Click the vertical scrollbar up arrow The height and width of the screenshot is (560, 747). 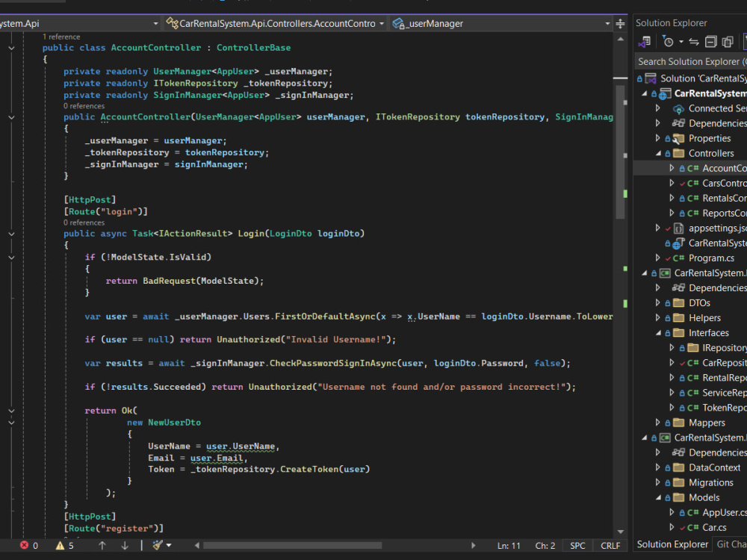pyautogui.click(x=620, y=40)
